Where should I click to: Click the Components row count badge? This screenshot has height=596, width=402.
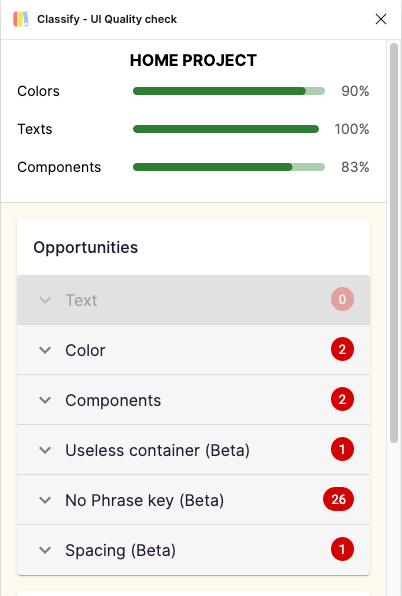(342, 399)
